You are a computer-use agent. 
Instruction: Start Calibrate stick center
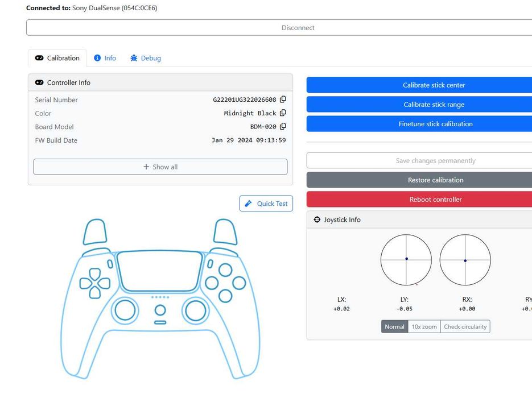point(434,85)
